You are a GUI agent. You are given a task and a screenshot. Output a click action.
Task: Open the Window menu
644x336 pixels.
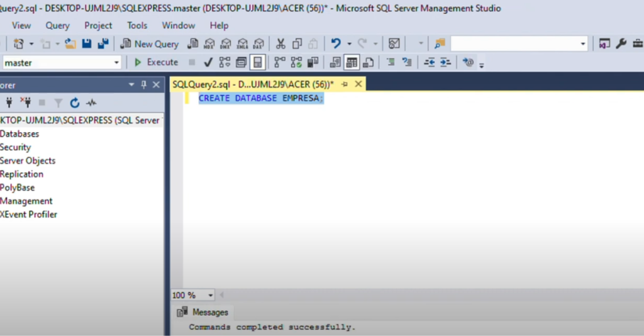point(178,25)
